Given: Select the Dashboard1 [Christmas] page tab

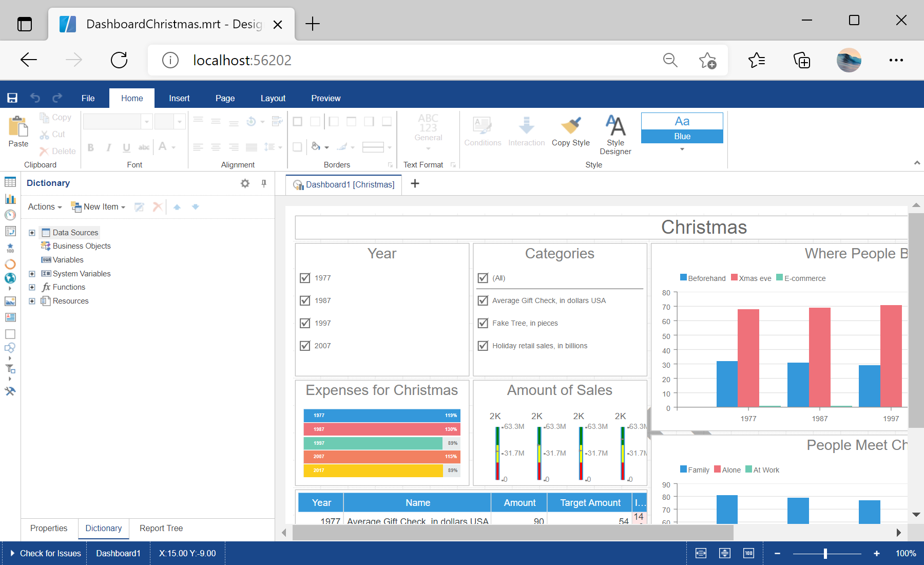Looking at the screenshot, I should click(x=343, y=184).
